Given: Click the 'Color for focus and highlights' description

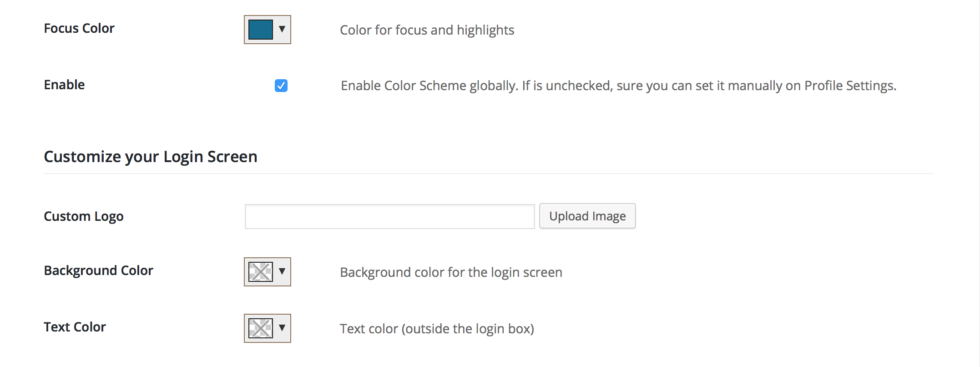Looking at the screenshot, I should point(427,30).
